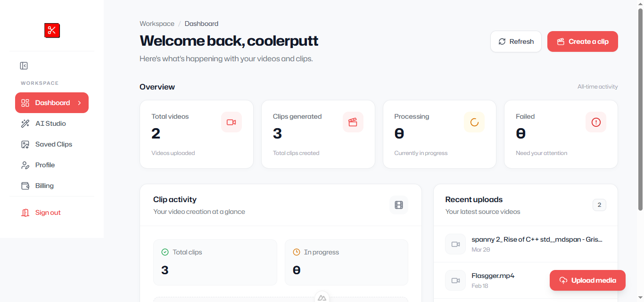
Task: Click the Create a clip button
Action: (x=583, y=41)
